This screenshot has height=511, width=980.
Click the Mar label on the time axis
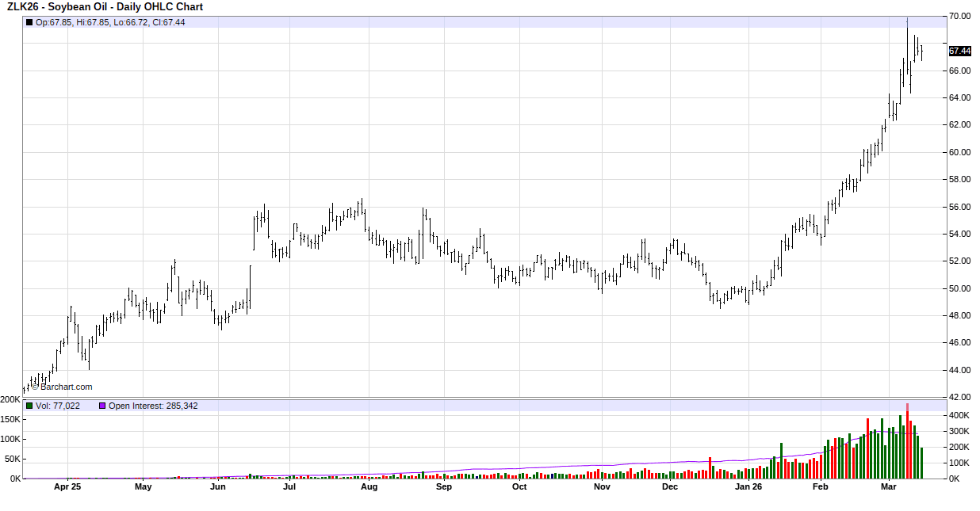point(888,487)
